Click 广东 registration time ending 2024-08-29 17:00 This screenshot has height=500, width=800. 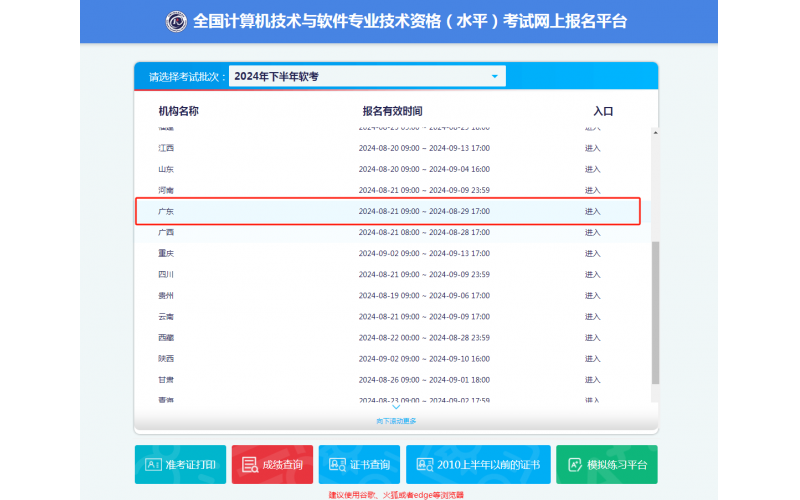pyautogui.click(x=424, y=211)
